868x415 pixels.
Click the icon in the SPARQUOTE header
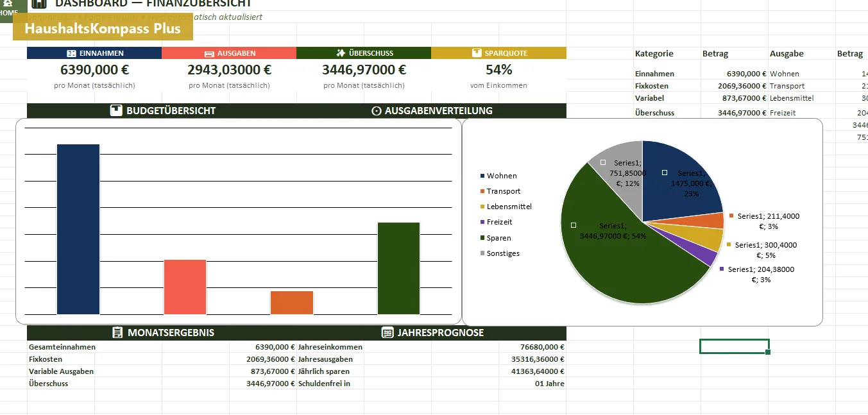coord(476,53)
